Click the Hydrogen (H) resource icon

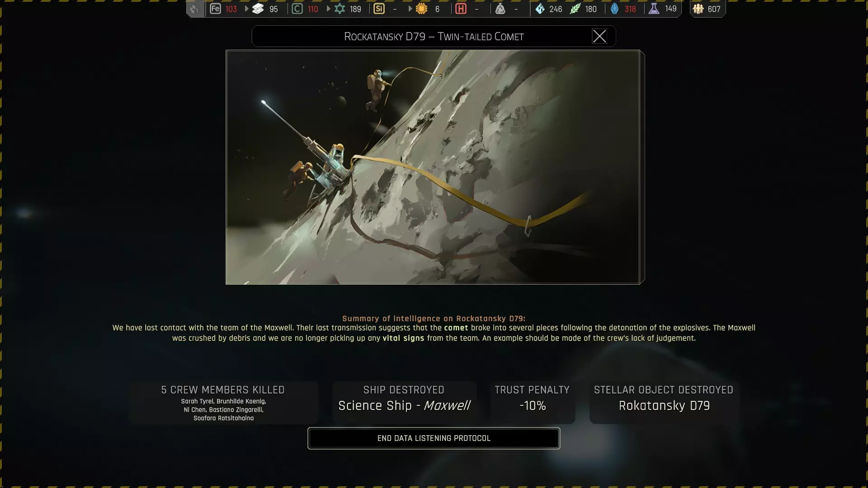tap(461, 9)
